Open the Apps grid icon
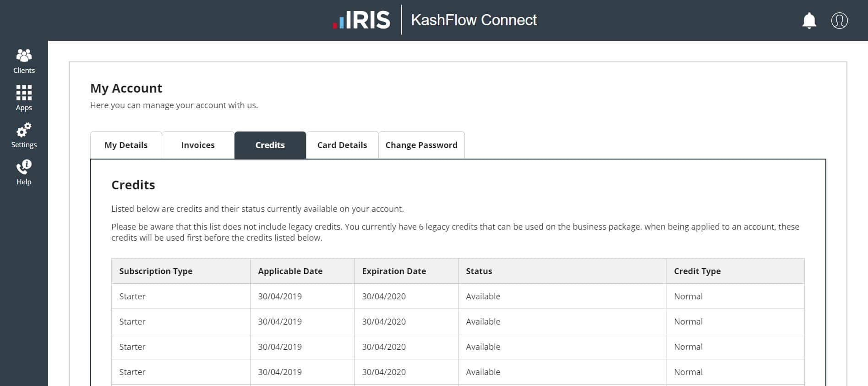868x386 pixels. click(x=24, y=98)
